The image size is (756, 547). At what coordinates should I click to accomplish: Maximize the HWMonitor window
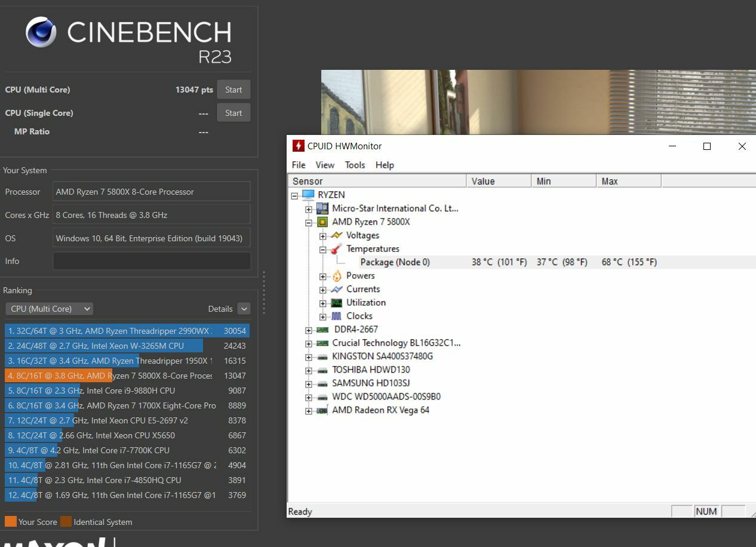coord(707,146)
